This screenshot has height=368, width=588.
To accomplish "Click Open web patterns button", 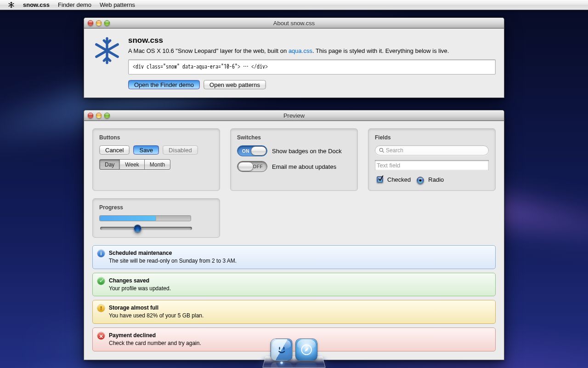I will click(235, 85).
